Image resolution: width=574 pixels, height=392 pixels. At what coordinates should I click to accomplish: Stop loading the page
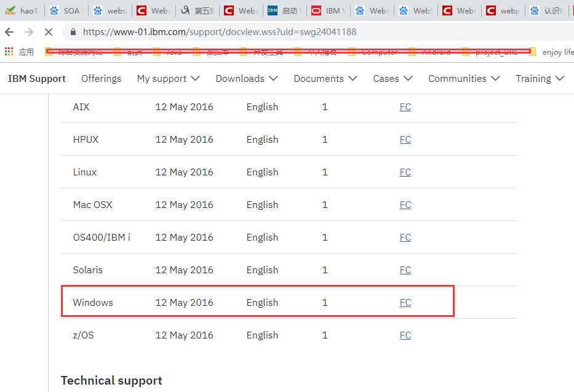(x=49, y=32)
